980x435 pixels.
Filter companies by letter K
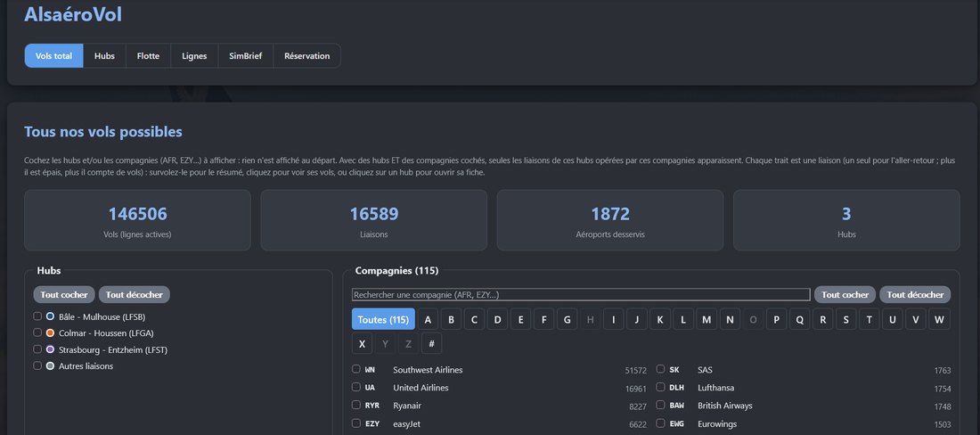point(660,319)
